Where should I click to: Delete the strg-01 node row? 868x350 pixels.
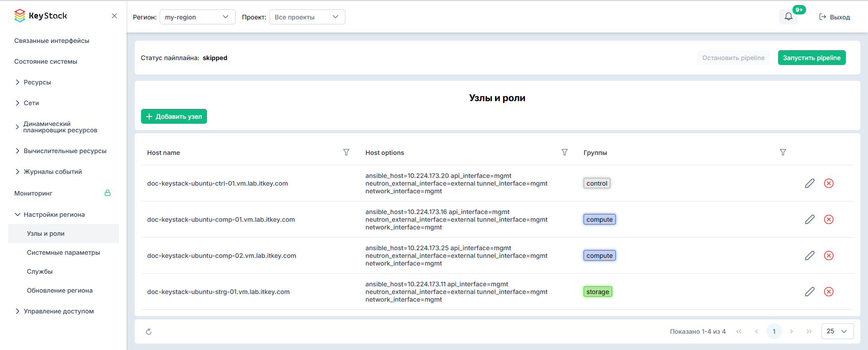pyautogui.click(x=829, y=292)
